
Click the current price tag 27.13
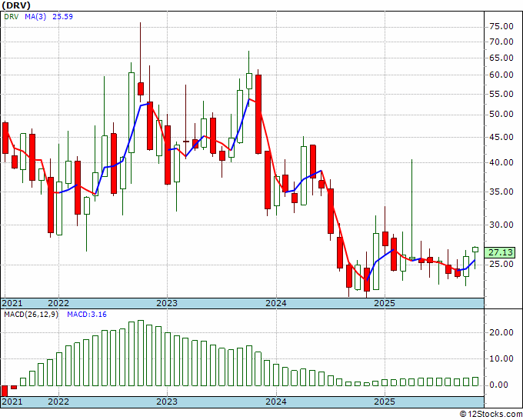[x=500, y=253]
